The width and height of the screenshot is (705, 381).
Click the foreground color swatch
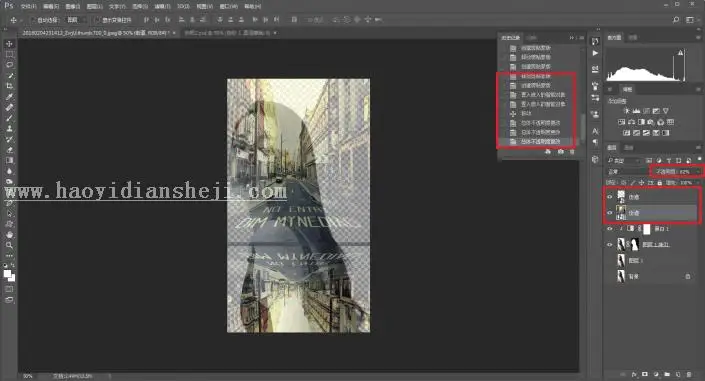coord(8,274)
